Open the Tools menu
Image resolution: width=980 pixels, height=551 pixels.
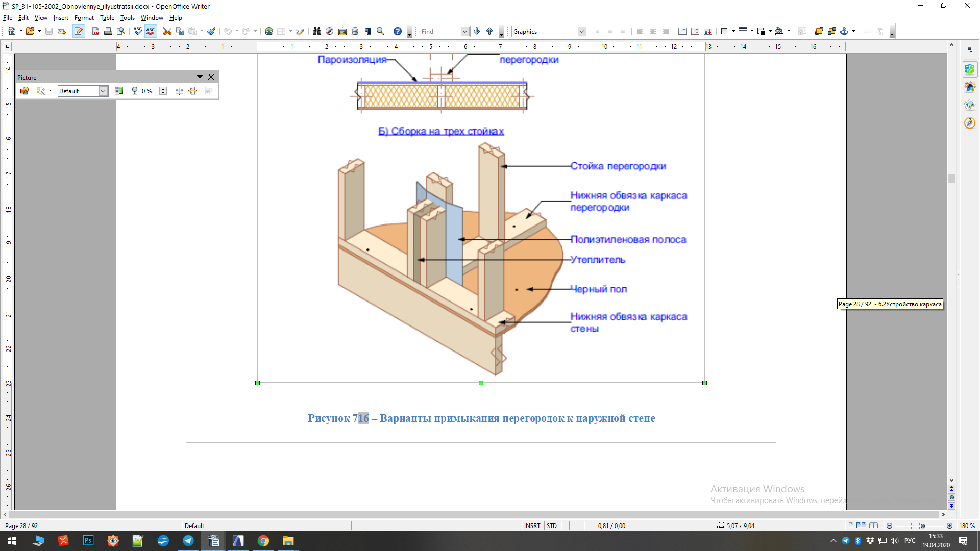[128, 18]
